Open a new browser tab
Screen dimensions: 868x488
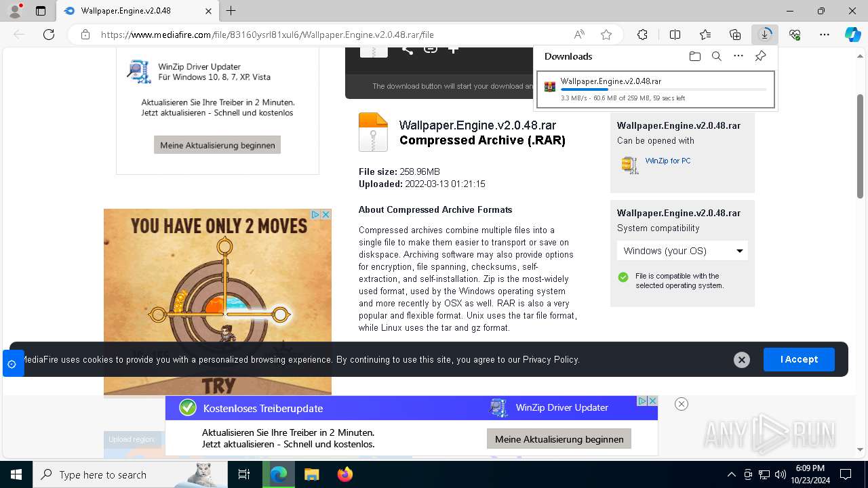[231, 11]
